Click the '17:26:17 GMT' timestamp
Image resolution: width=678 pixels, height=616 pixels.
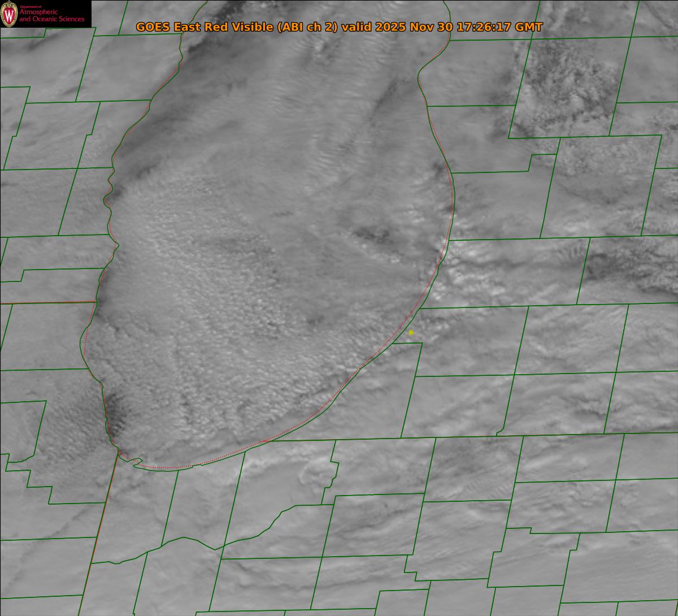point(499,27)
